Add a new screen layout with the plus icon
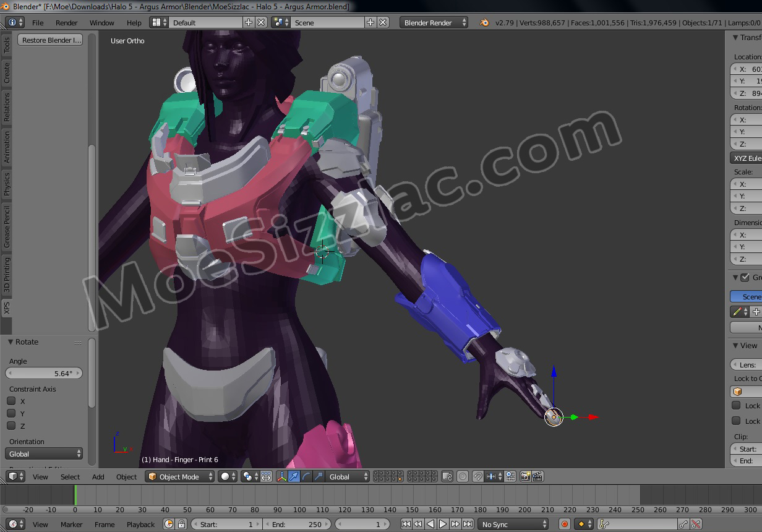 click(x=249, y=22)
